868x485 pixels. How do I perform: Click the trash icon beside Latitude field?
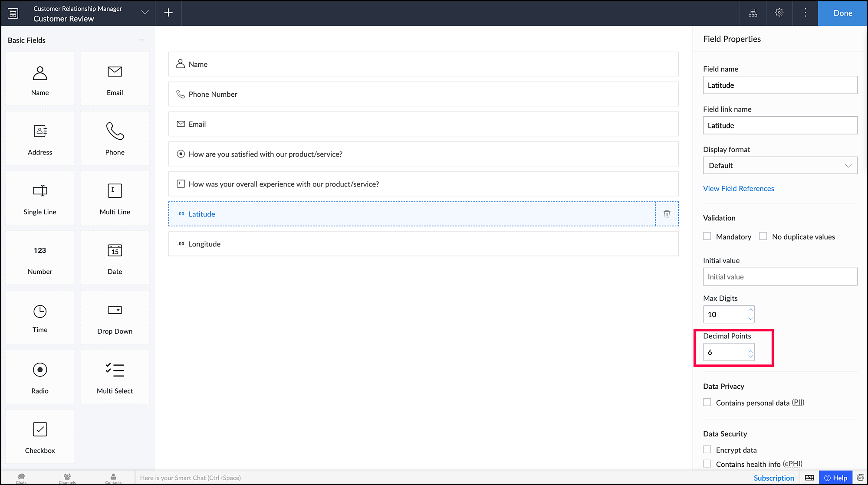coord(667,214)
